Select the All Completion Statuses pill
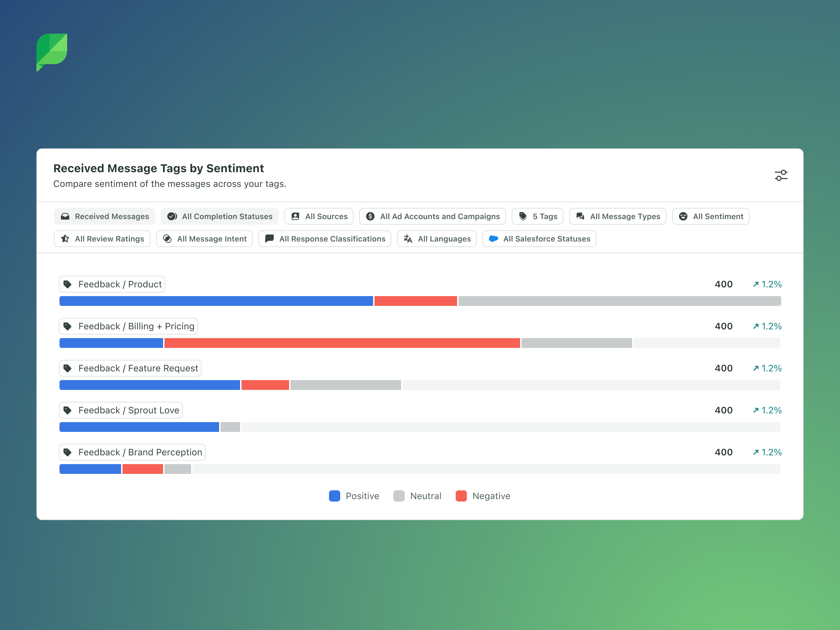Viewport: 840px width, 630px height. [x=219, y=216]
